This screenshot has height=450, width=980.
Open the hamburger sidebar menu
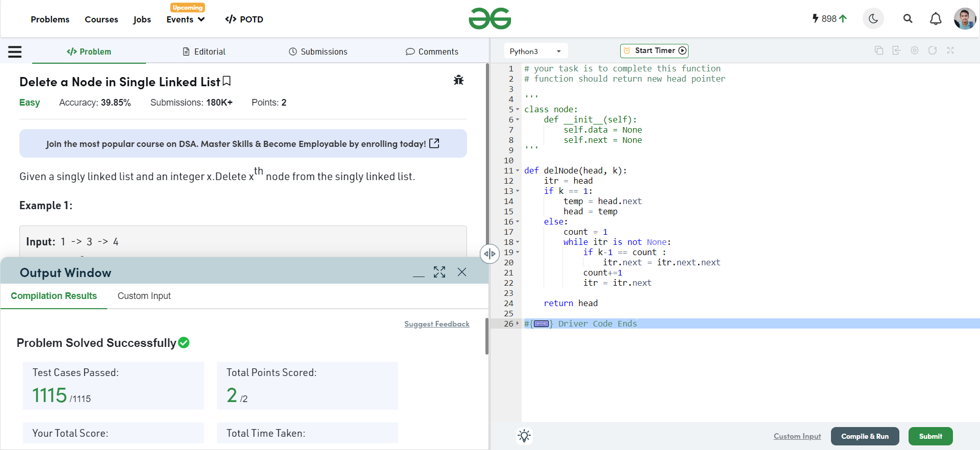pos(15,52)
